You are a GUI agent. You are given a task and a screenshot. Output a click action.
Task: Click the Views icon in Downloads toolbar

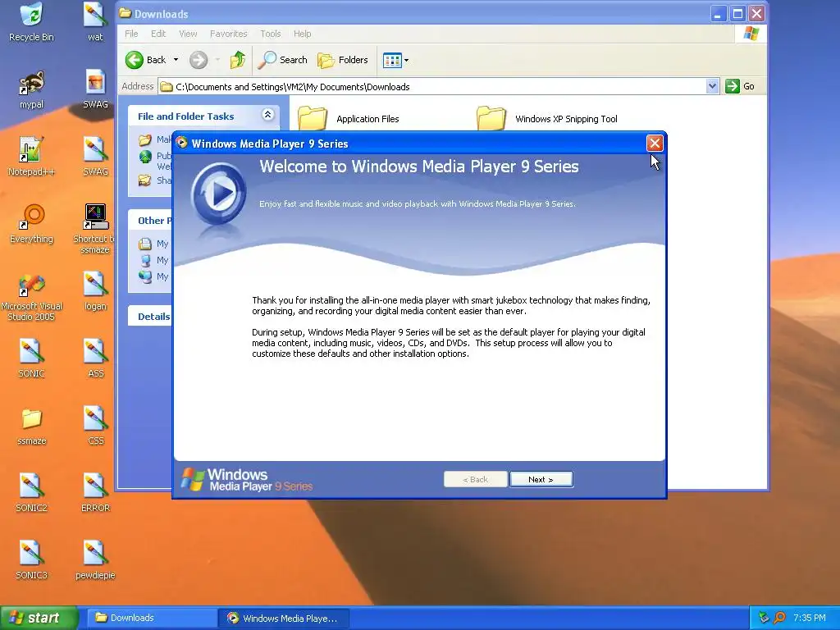(x=392, y=61)
